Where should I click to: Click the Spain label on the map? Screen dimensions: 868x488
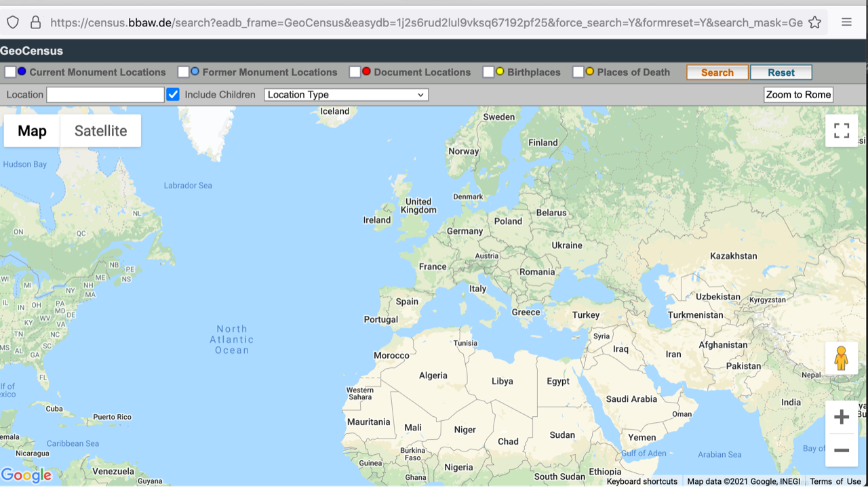[x=407, y=302]
